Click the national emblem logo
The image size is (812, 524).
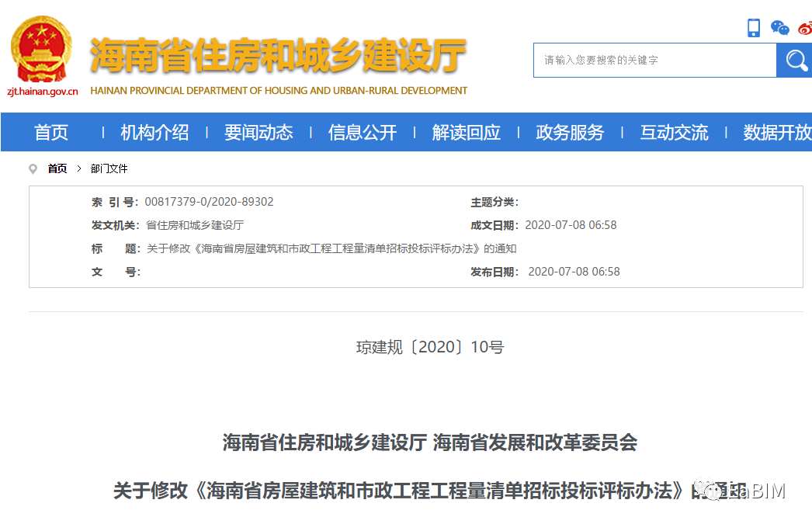pyautogui.click(x=41, y=49)
